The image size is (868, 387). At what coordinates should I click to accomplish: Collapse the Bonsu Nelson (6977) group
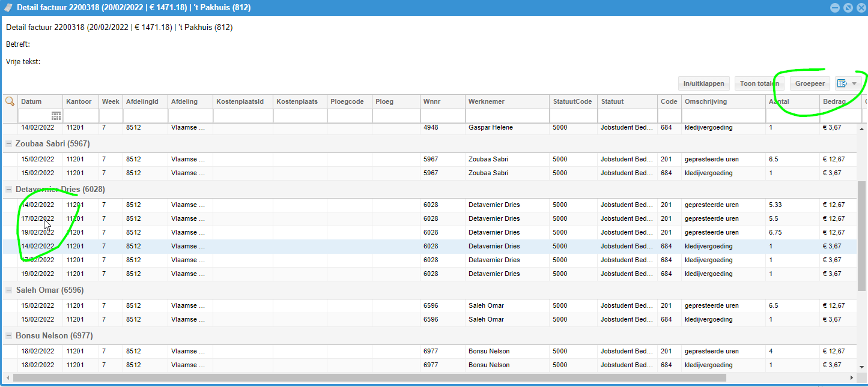point(9,335)
